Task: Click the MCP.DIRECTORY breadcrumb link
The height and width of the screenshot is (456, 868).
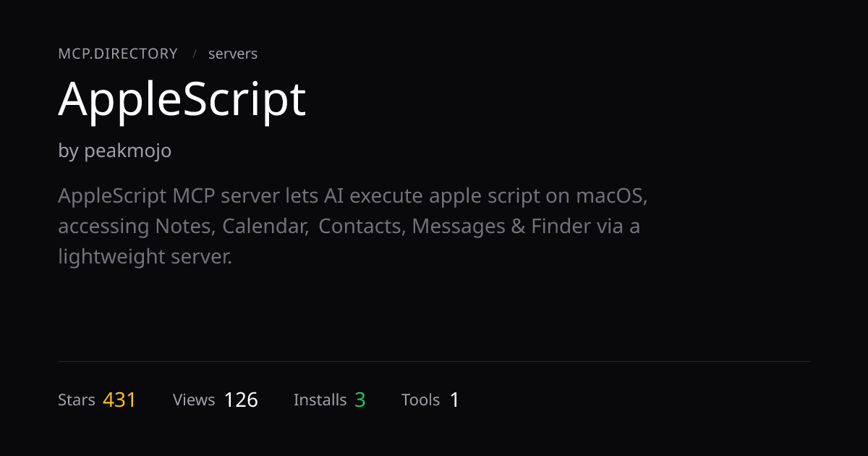Action: coord(118,54)
